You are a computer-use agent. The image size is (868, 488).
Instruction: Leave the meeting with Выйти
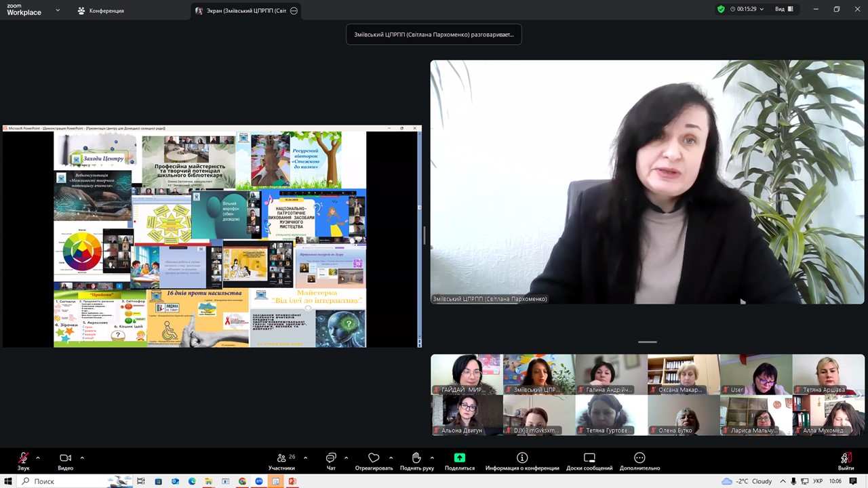click(x=846, y=458)
